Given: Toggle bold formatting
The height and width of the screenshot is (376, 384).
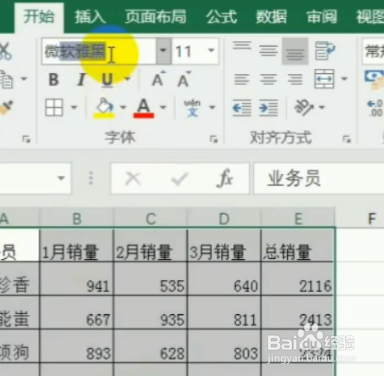Looking at the screenshot, I should click(54, 80).
